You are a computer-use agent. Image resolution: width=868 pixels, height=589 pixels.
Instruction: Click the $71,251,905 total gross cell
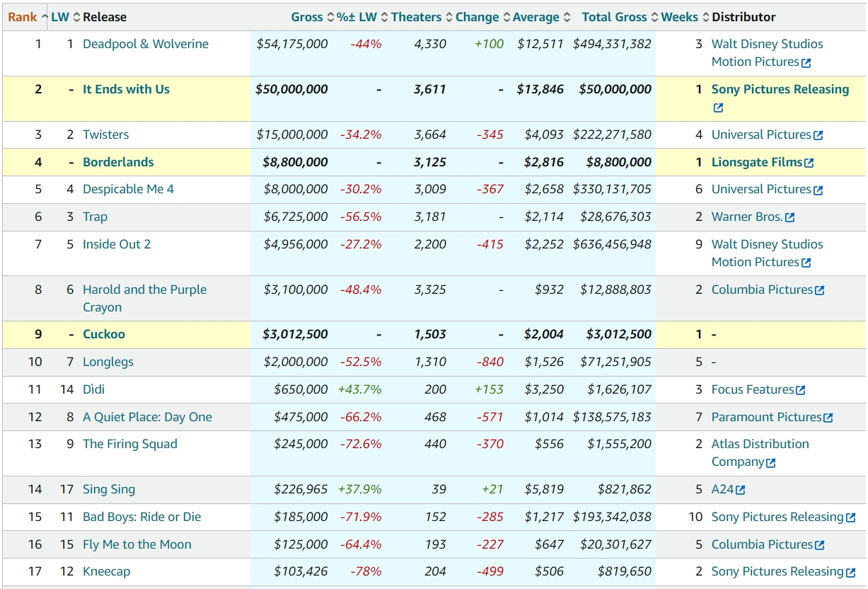click(615, 362)
